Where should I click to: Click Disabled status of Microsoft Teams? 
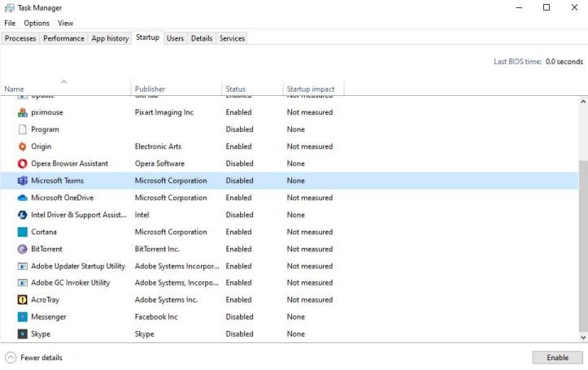click(239, 181)
